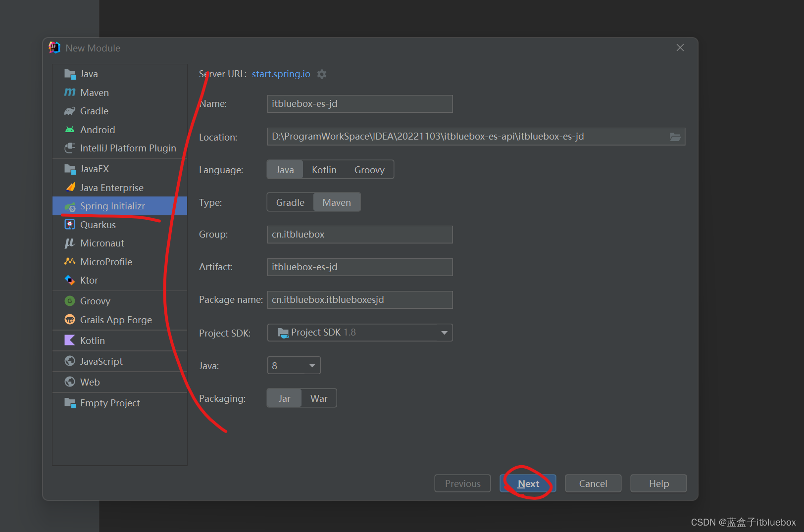Click the Spring Initializr leaf icon
804x532 pixels.
pyautogui.click(x=70, y=206)
